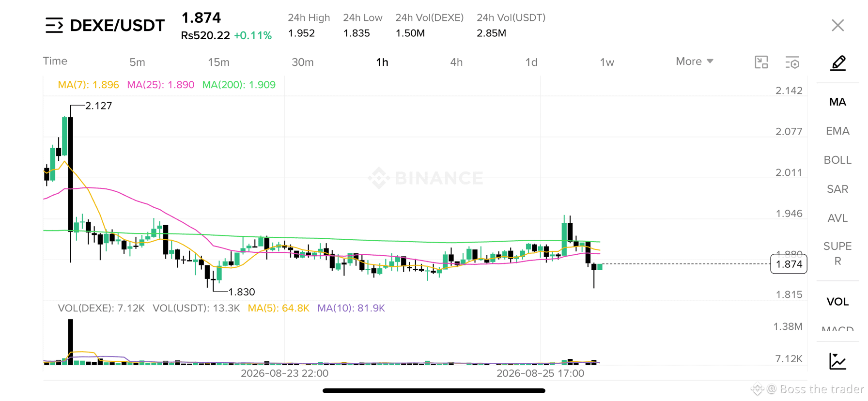This screenshot has width=868, height=401.
Task: Tap the DEXE/USDT pair title
Action: click(117, 25)
